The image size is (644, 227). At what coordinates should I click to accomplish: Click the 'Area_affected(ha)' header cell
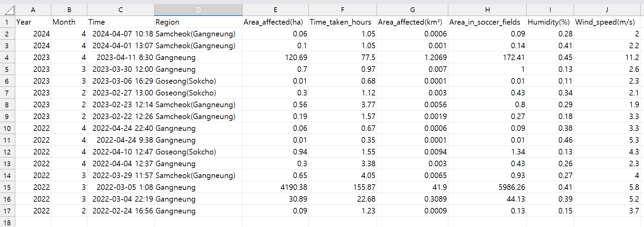tap(275, 22)
